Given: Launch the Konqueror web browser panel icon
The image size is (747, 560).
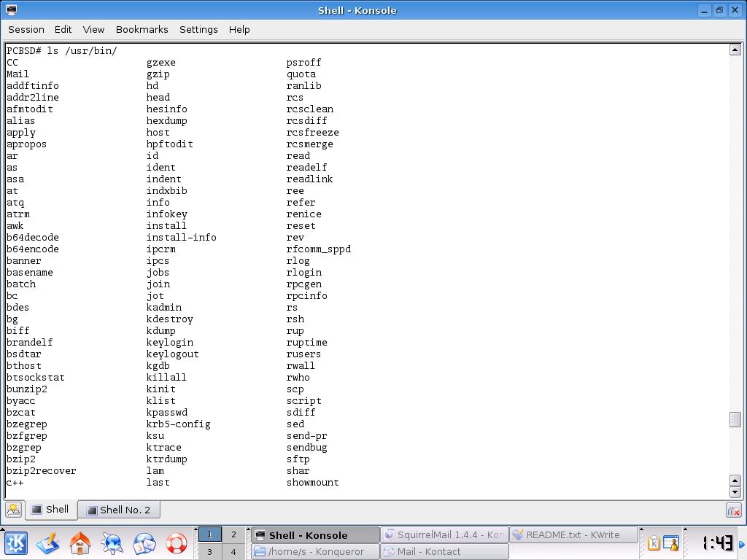Looking at the screenshot, I should tap(112, 543).
